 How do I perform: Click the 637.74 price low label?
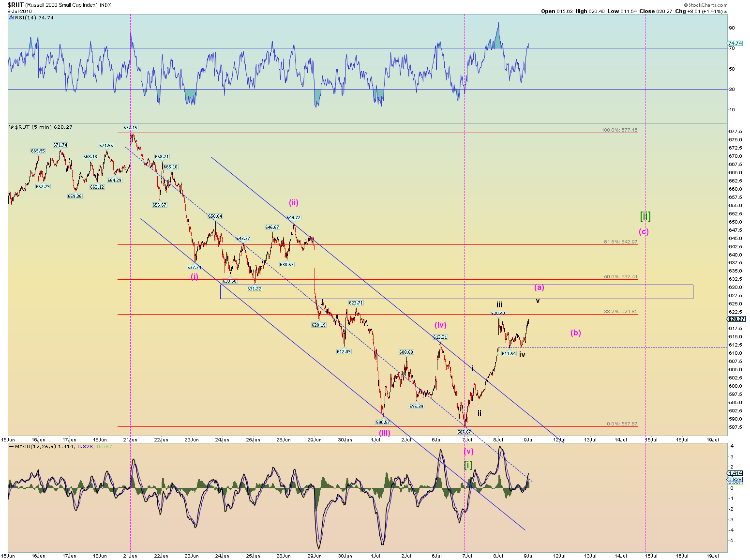point(194,267)
